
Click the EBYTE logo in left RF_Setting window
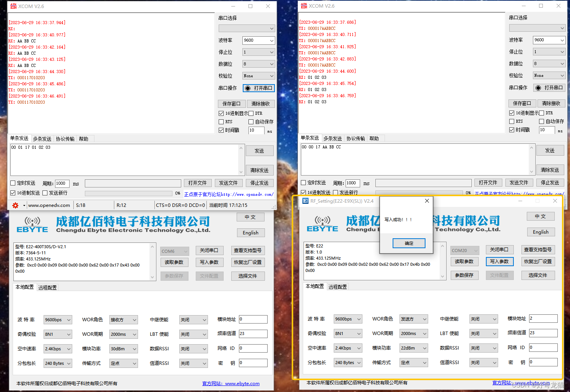32,225
